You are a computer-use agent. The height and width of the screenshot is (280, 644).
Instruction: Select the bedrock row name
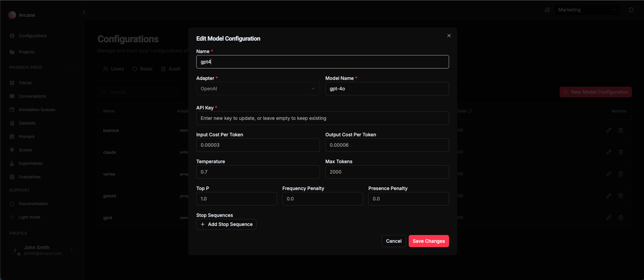(111, 131)
